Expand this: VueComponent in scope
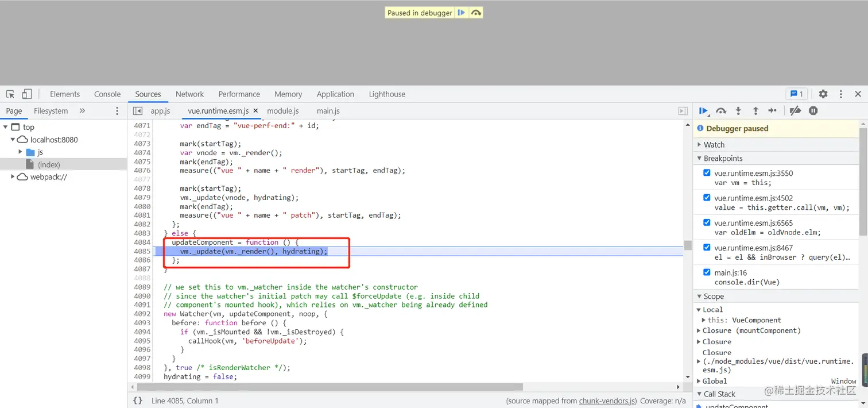Viewport: 868px width, 408px height. (704, 320)
